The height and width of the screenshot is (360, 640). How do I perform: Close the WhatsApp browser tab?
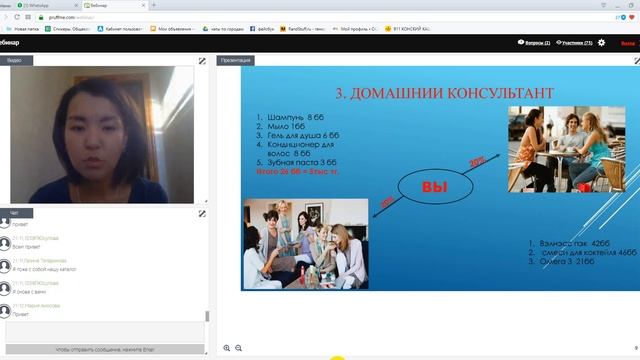click(x=76, y=6)
